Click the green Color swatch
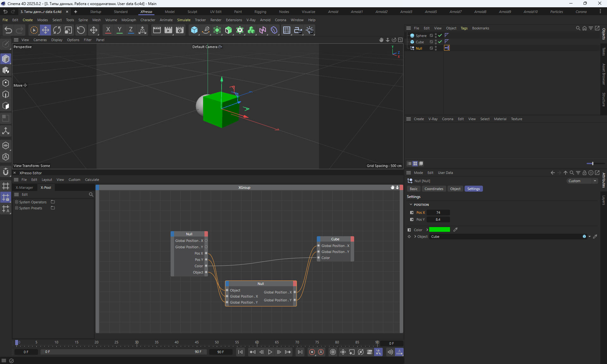Screen dimensions: 607x364 (x=439, y=230)
